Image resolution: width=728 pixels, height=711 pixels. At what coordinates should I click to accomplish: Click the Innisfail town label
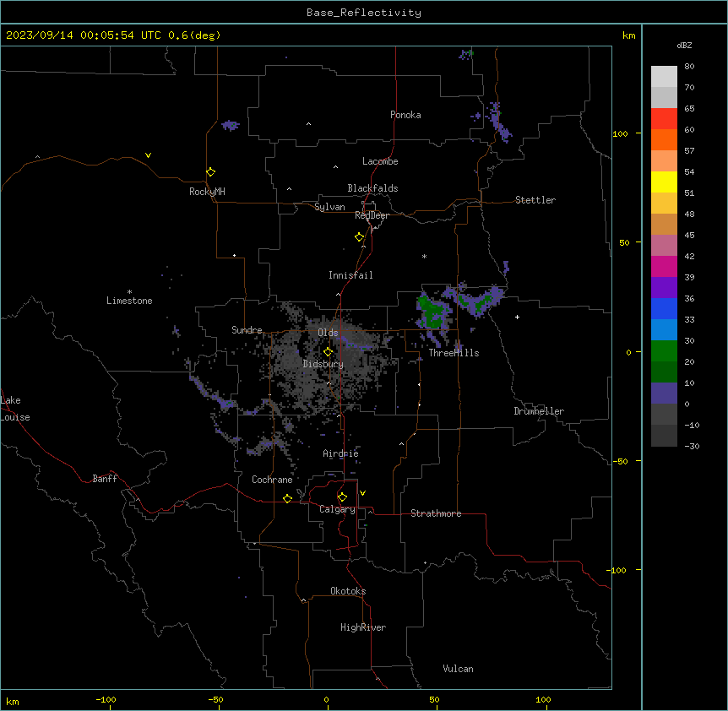tap(350, 275)
